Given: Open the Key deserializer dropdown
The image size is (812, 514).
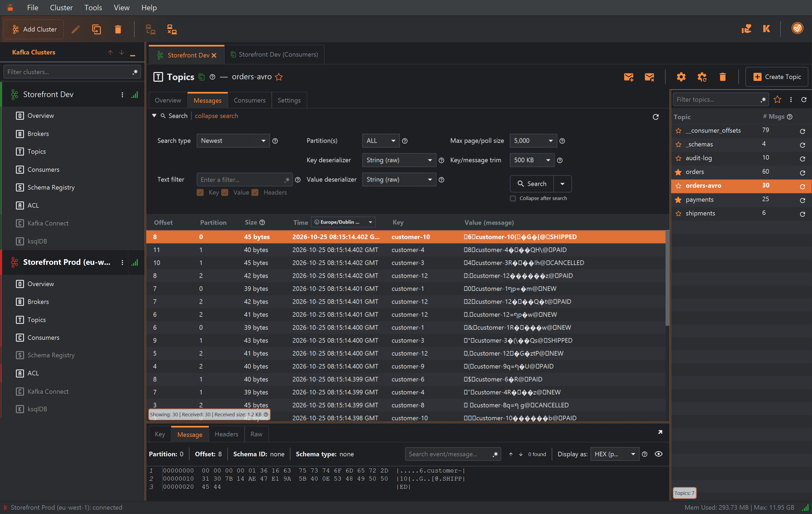Looking at the screenshot, I should (399, 160).
